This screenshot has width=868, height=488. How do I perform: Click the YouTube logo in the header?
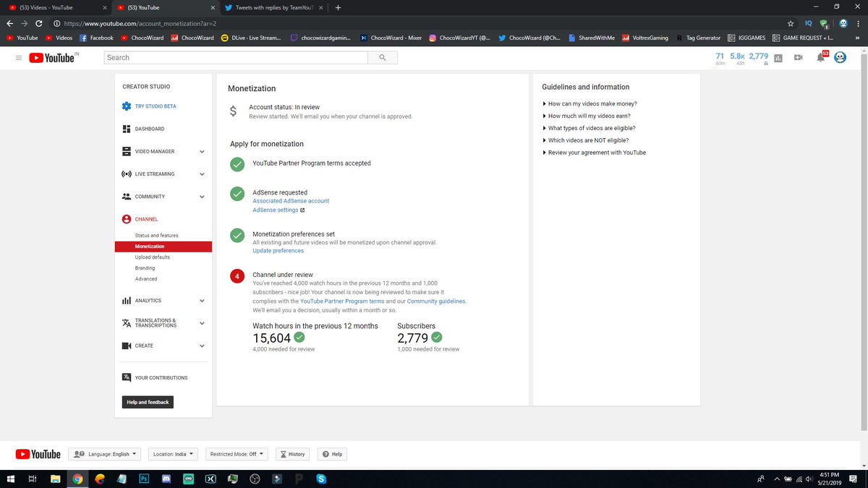click(x=52, y=58)
